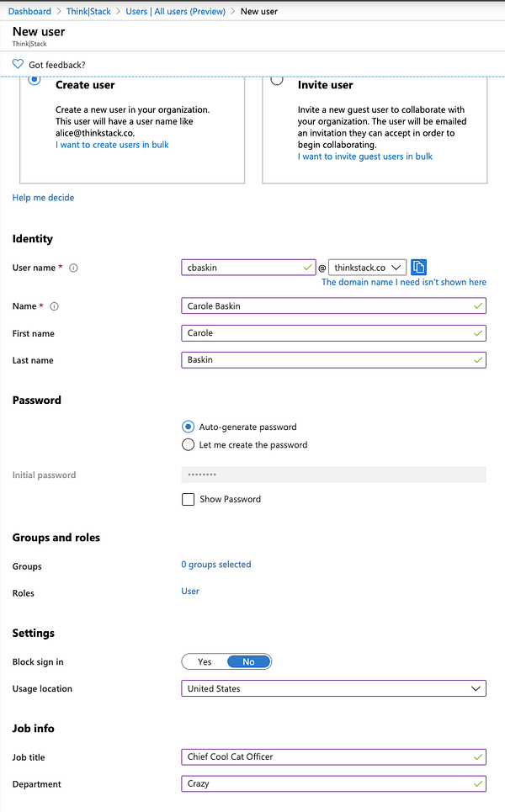Set Block sign in to Yes

(x=205, y=662)
